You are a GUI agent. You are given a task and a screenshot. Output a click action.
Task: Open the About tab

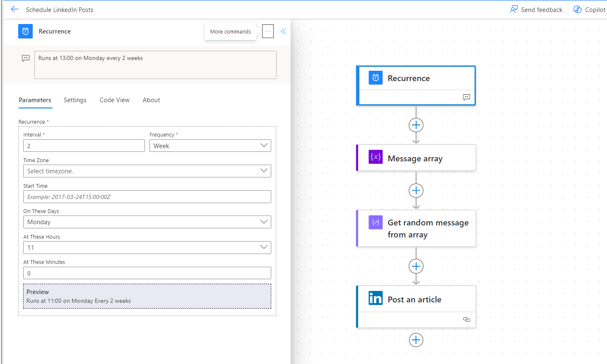[151, 100]
